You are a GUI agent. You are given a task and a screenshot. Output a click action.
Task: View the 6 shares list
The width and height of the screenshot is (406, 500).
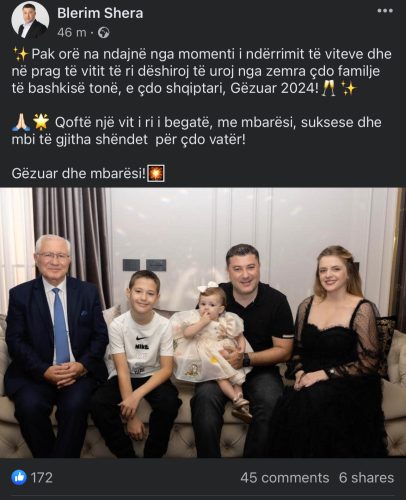click(366, 478)
